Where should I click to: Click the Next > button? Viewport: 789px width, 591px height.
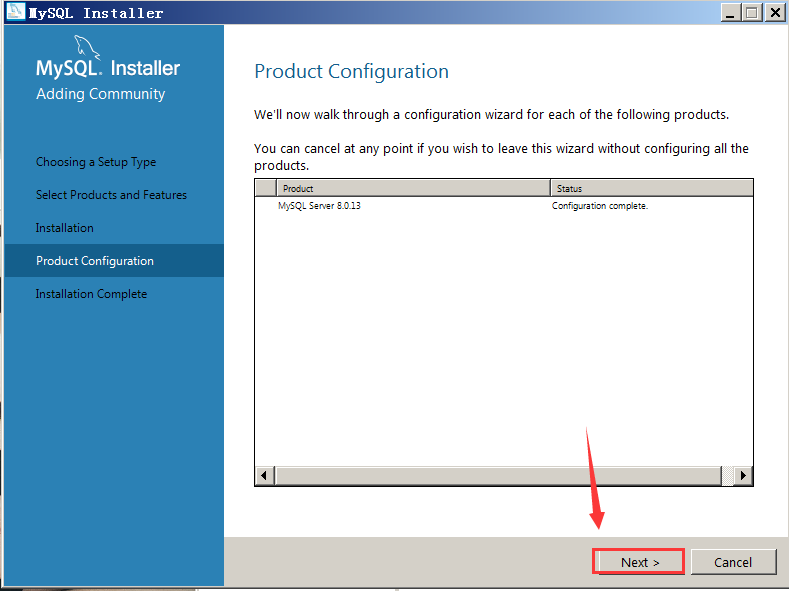click(639, 561)
